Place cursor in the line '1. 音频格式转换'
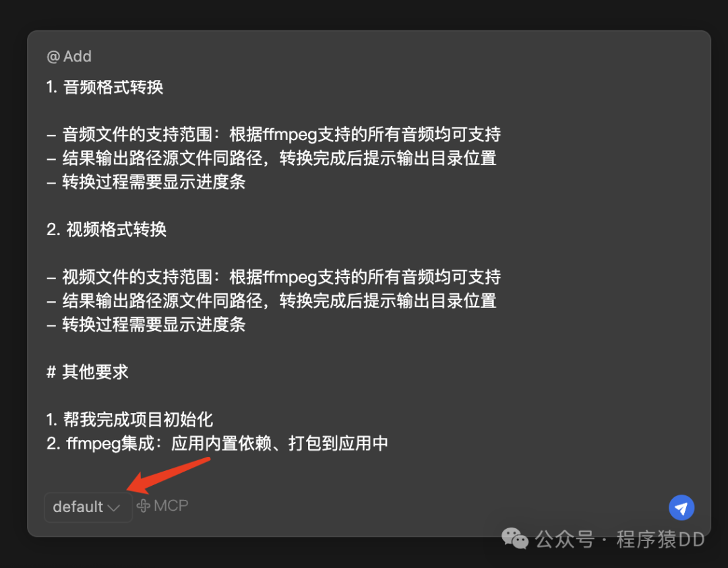This screenshot has width=728, height=568. [105, 87]
